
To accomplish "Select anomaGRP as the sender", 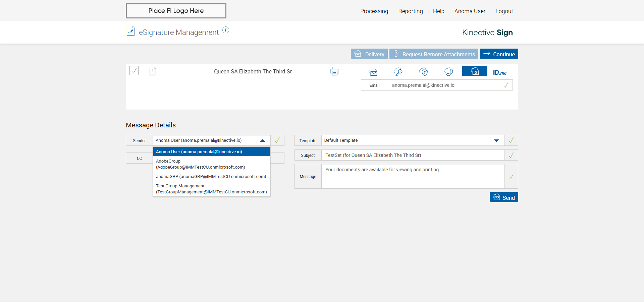I will (211, 177).
